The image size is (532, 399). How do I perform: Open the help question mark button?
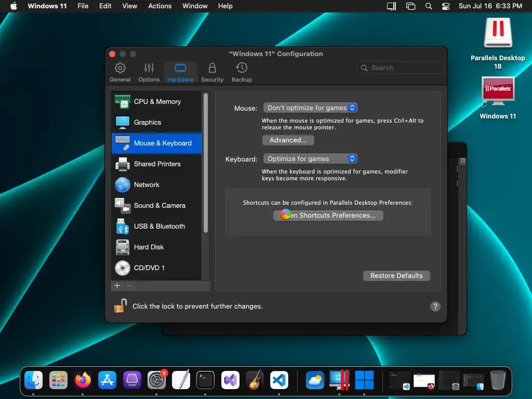435,307
